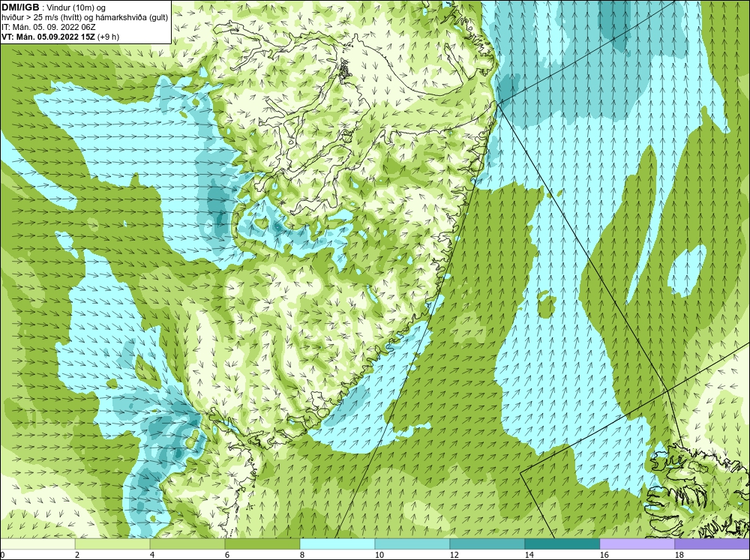Click the 4–6 m/s green legend swatch
The width and height of the screenshot is (750, 560).
[x=187, y=544]
